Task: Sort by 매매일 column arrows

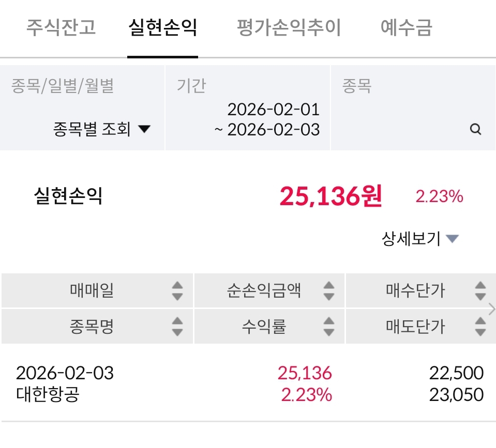Action: pos(177,291)
